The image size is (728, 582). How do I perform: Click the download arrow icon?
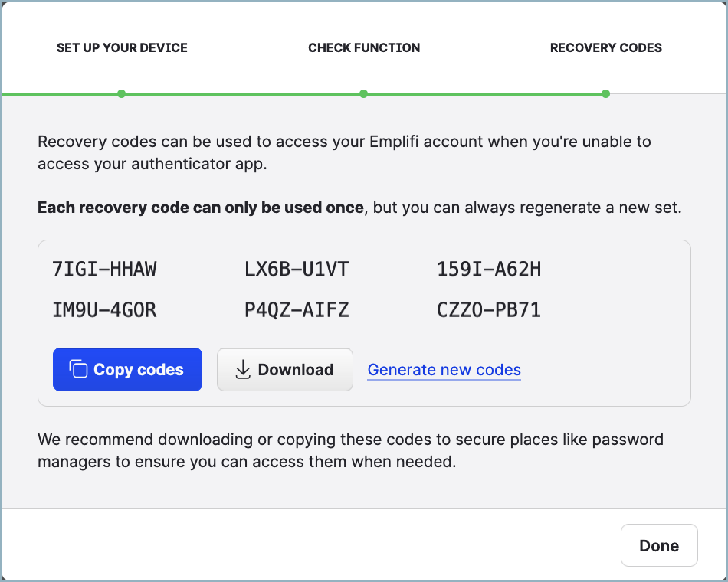click(243, 369)
